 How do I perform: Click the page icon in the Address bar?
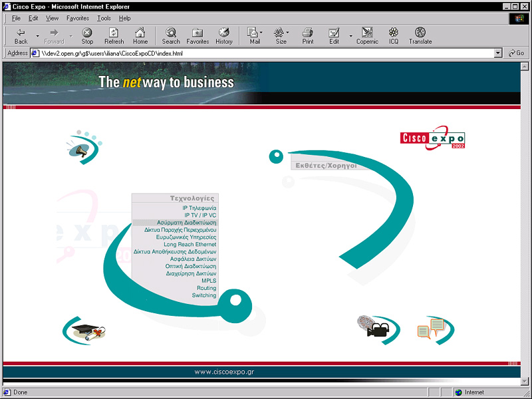pyautogui.click(x=35, y=53)
